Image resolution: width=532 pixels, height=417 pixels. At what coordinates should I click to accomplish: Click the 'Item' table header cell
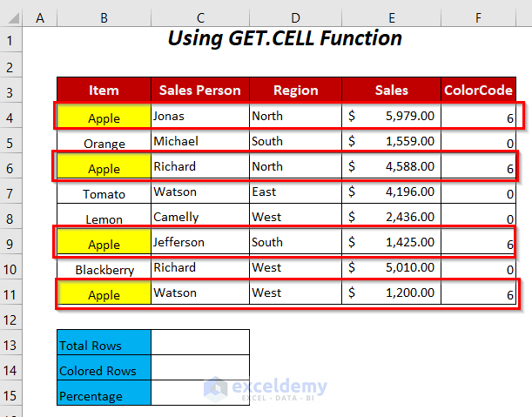[104, 90]
